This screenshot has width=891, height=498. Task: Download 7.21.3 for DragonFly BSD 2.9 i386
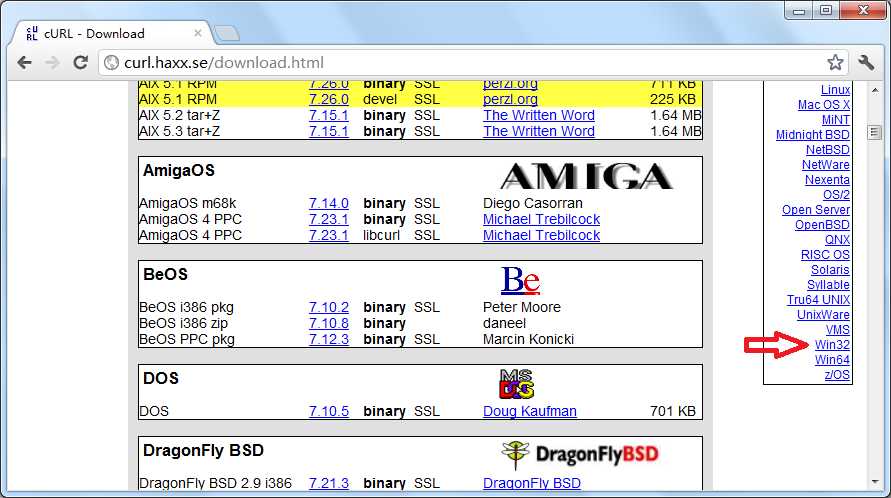(328, 483)
